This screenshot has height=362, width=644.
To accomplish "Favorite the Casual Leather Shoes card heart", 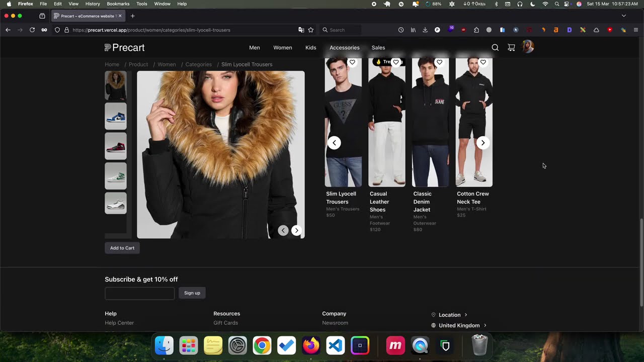I will (x=396, y=62).
